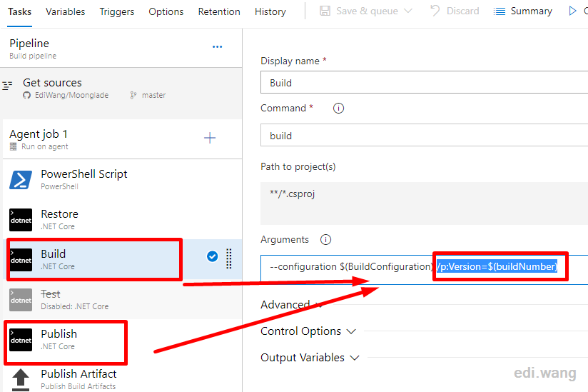Viewport: 588px width, 392px height.
Task: Expand Control Options section
Action: 308,331
